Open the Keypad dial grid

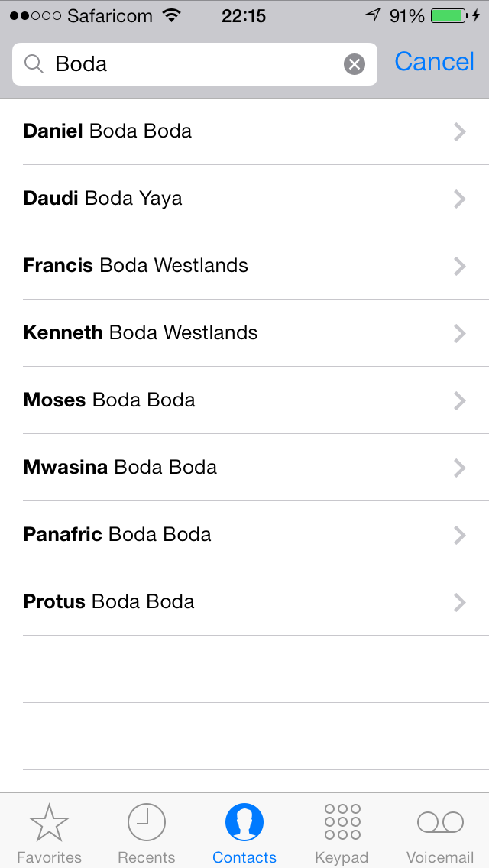pos(342,823)
